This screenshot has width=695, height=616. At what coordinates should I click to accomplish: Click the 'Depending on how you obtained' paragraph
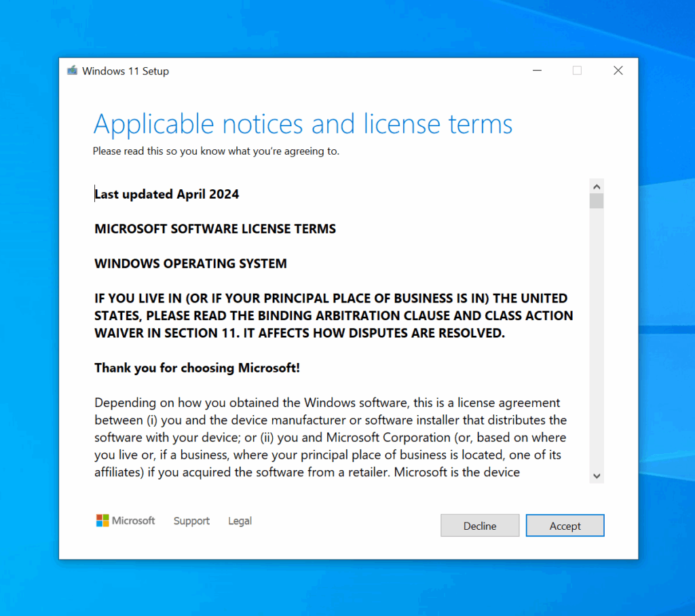pos(331,438)
